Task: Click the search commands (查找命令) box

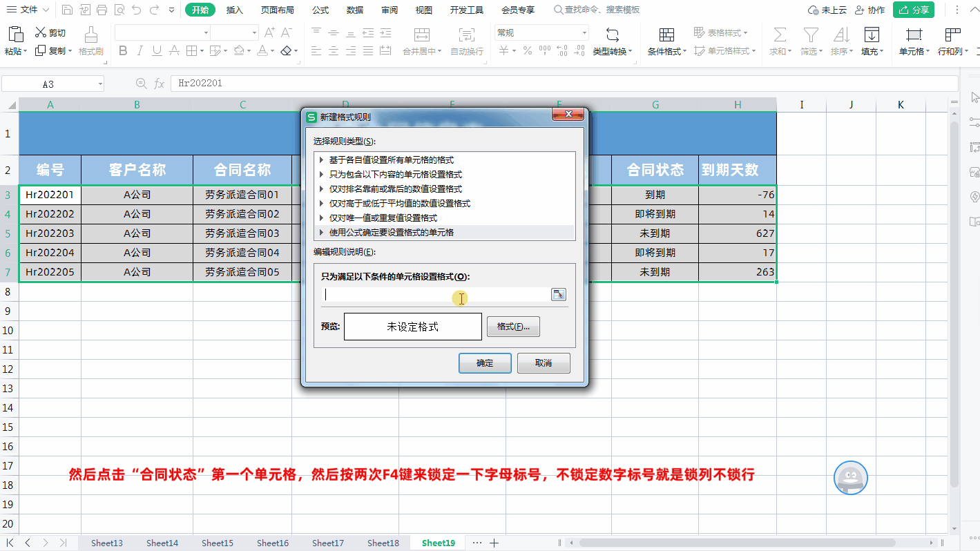Action: tap(597, 10)
